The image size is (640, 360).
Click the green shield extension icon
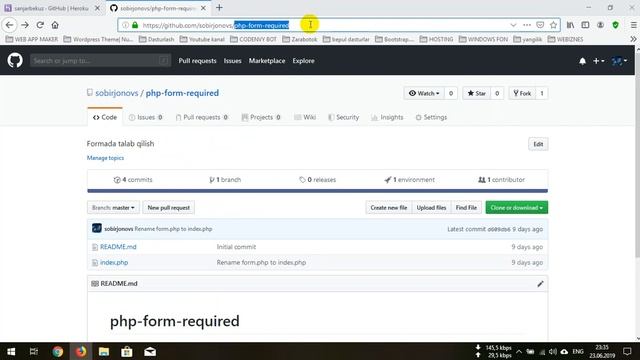616,25
